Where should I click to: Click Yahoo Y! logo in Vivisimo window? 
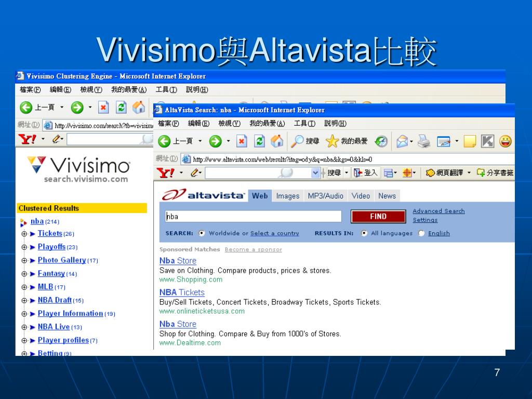coord(27,139)
